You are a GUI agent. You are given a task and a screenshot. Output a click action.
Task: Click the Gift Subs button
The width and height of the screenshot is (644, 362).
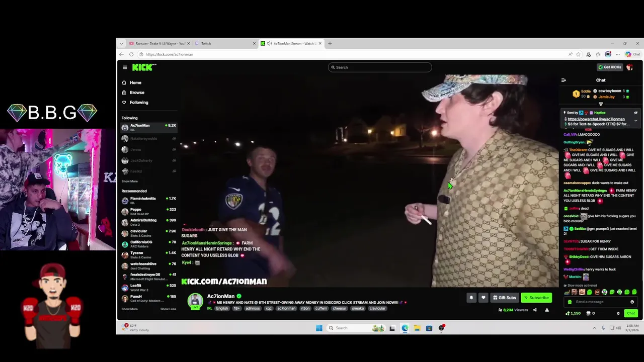[x=504, y=298]
